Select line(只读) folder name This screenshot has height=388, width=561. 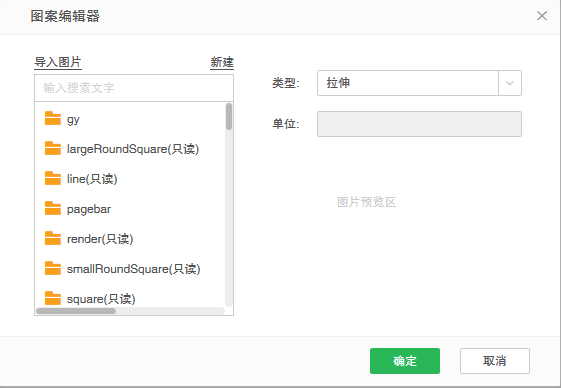pos(92,179)
